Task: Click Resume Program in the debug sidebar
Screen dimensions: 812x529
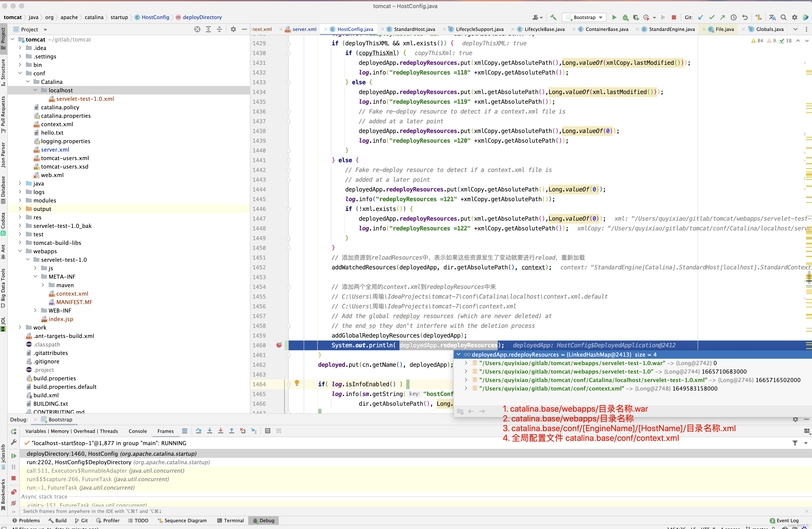Action: [14, 456]
